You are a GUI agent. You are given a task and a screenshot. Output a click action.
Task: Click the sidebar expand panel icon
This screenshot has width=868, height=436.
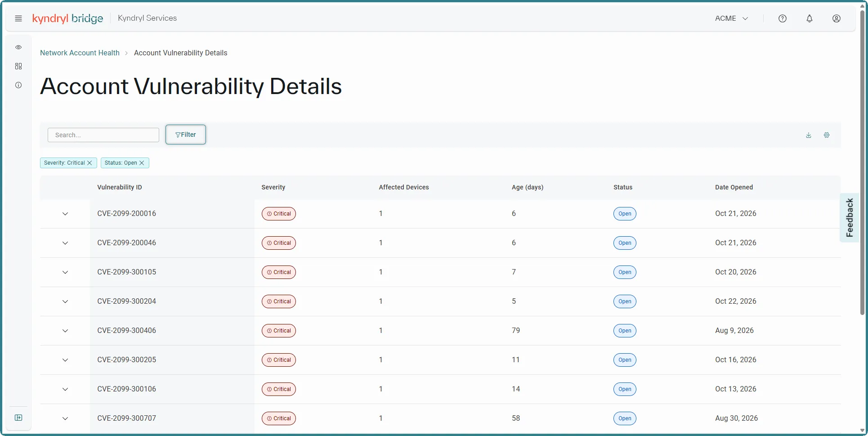(x=18, y=418)
